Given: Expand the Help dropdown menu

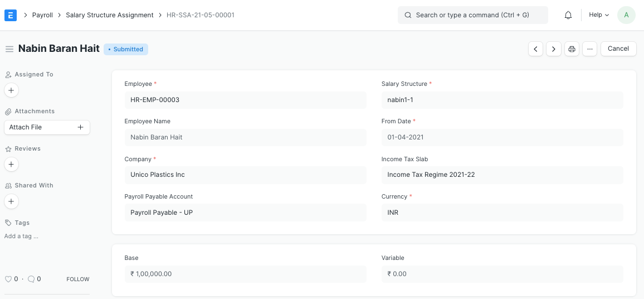Looking at the screenshot, I should 599,15.
